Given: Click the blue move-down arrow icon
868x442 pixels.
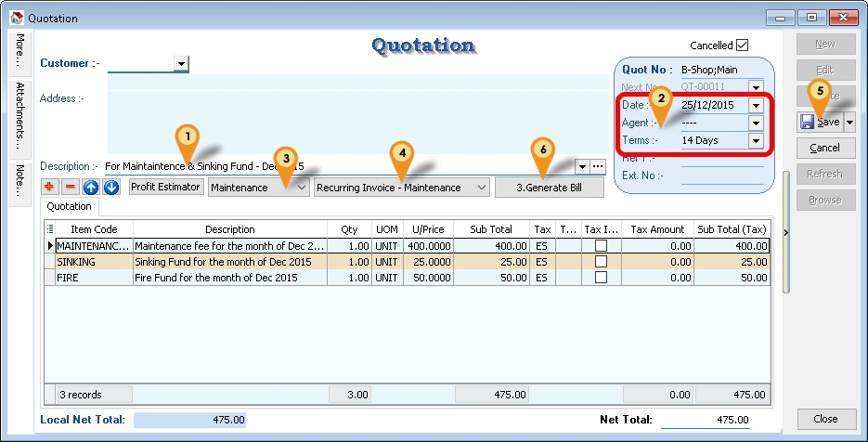Looking at the screenshot, I should 111,188.
